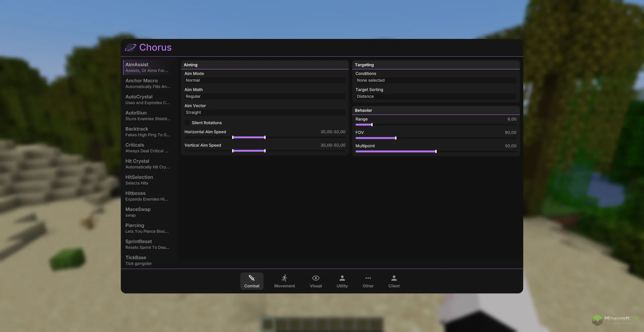Viewport: 644px width, 332px height.
Task: Open the Other three-dots icon
Action: click(x=368, y=278)
